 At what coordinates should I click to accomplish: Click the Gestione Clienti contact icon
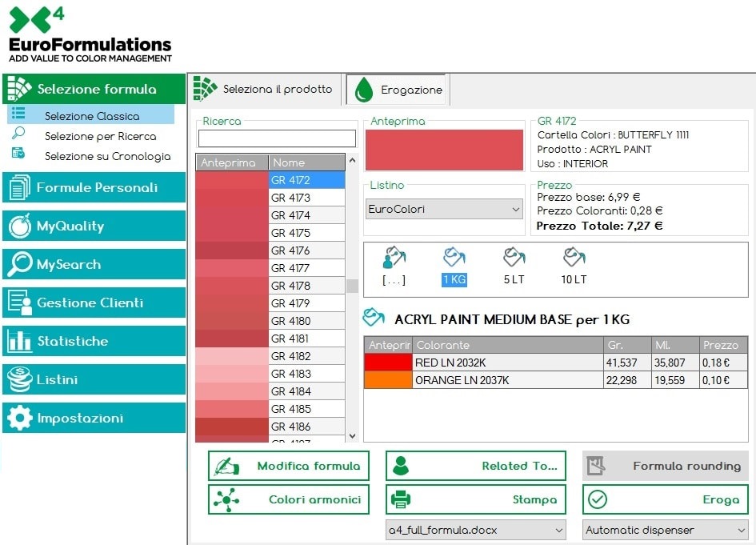(20, 303)
